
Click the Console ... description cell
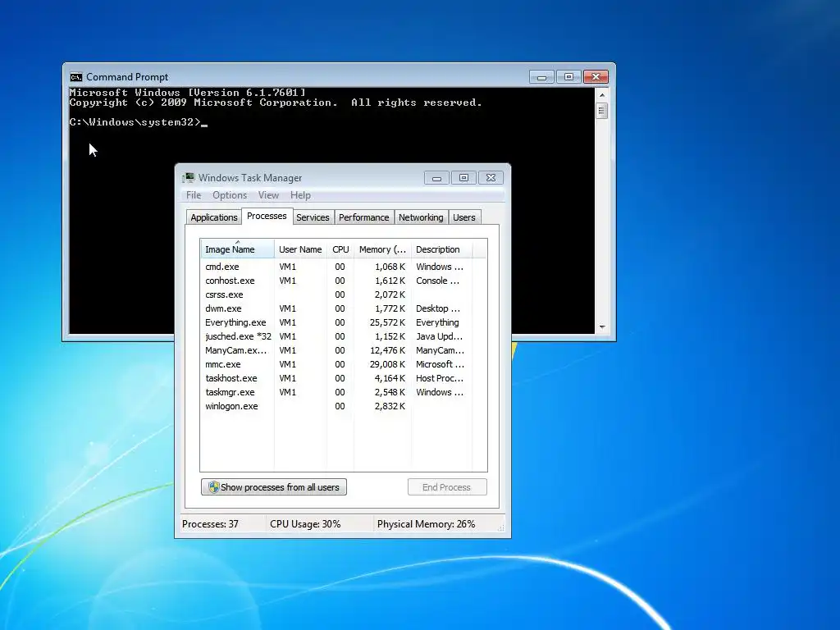point(437,281)
